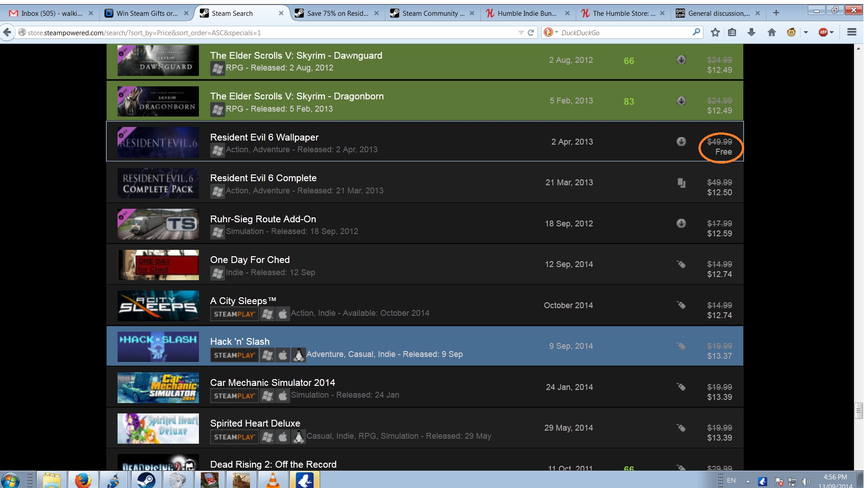Expand the URL bar history dropdown arrow

[521, 33]
